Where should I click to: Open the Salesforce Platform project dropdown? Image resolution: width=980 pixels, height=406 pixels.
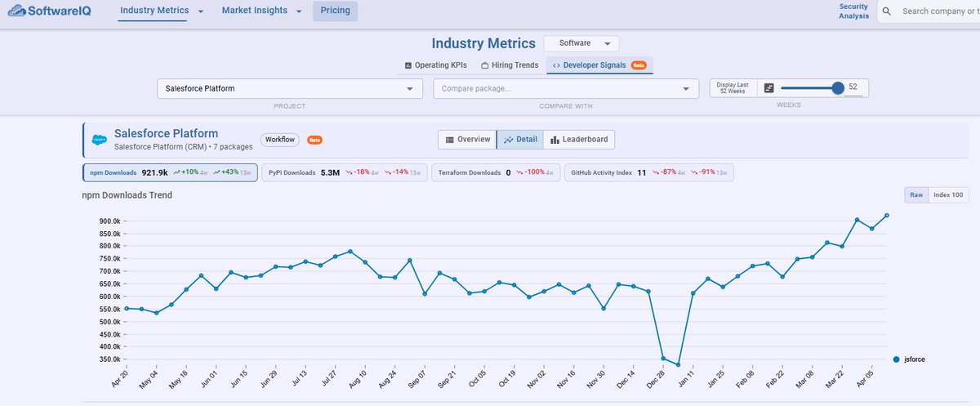click(x=290, y=88)
